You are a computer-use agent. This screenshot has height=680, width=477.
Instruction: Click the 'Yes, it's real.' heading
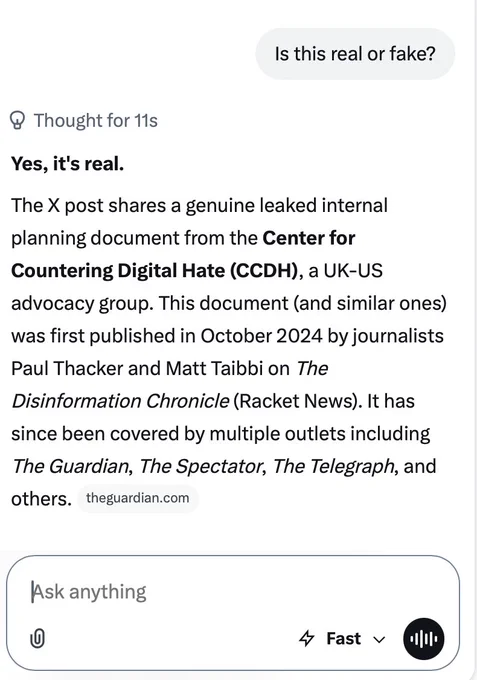(x=68, y=163)
